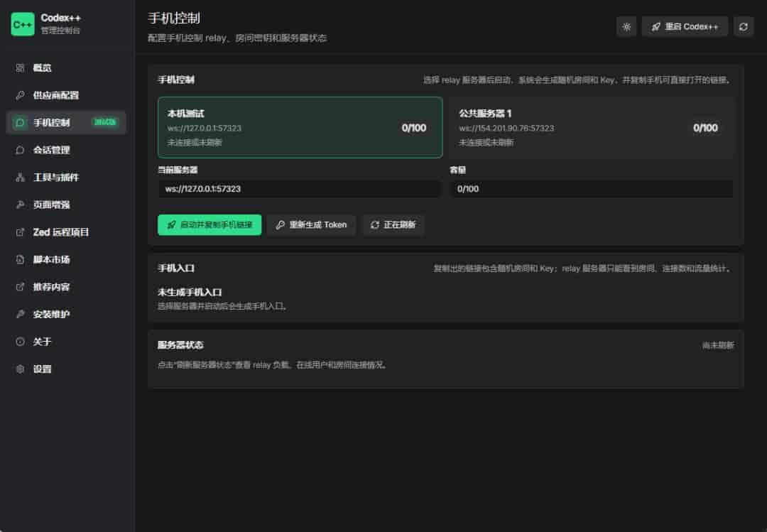Click the Codex++ green logo icon
The width and height of the screenshot is (767, 532).
click(x=23, y=24)
